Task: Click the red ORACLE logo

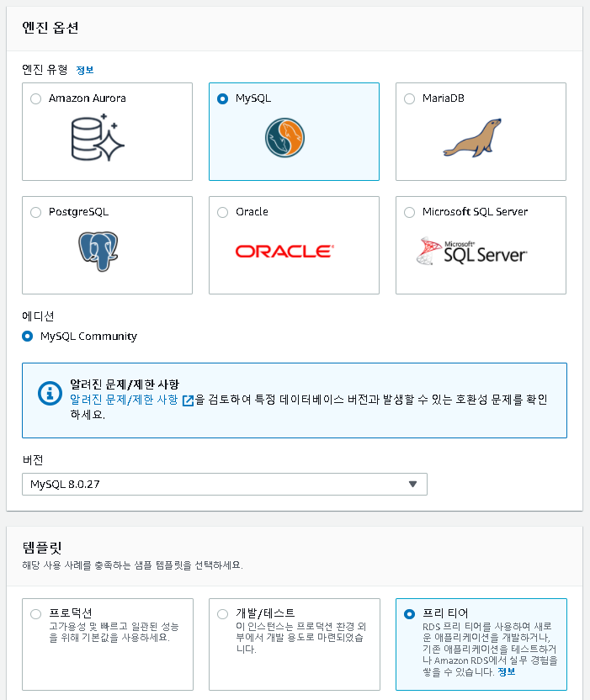Action: pyautogui.click(x=284, y=252)
